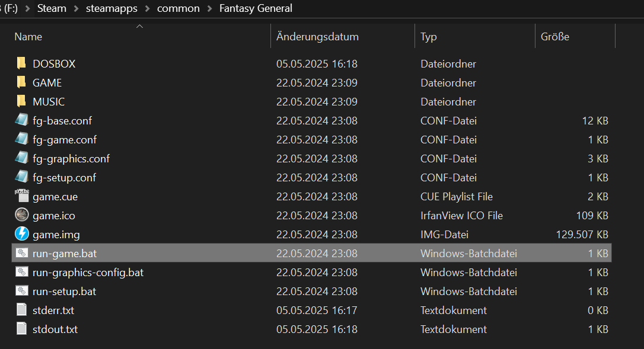Sort files by Name column header
Viewport: 644px width, 349px height.
[x=28, y=37]
